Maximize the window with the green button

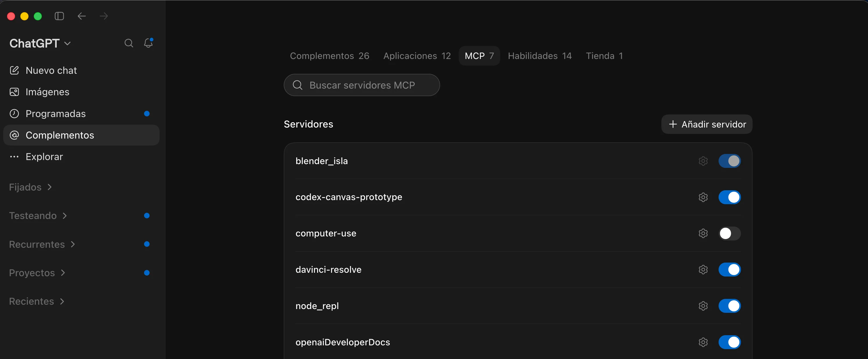tap(38, 16)
